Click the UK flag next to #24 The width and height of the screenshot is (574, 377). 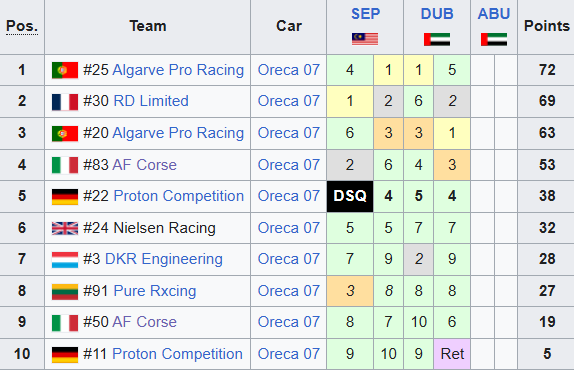[65, 228]
